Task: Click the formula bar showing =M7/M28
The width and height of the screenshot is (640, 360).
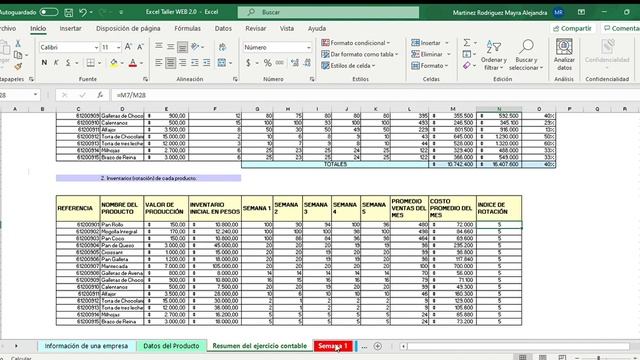Action: [376, 95]
